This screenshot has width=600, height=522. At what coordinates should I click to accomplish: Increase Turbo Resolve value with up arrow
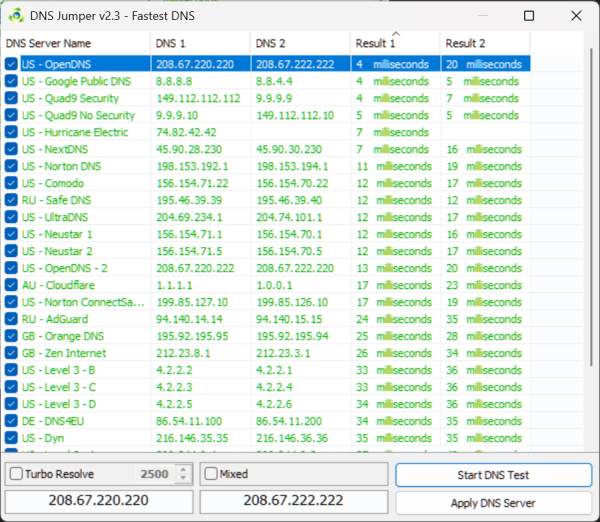(183, 469)
